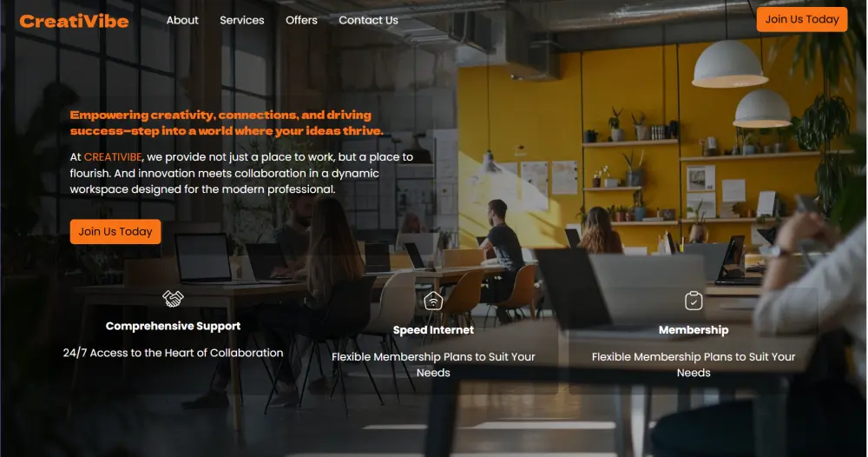Select Offers in the navigation bar
This screenshot has width=868, height=457.
[301, 20]
